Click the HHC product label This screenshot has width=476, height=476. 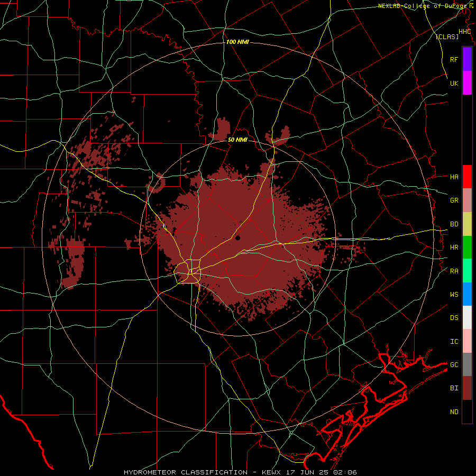click(x=464, y=32)
